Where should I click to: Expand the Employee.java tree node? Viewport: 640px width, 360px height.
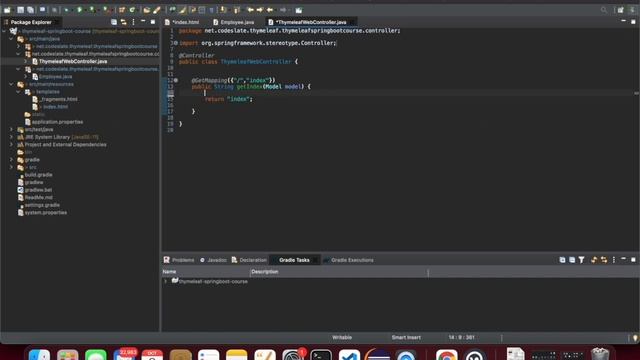tap(26, 76)
